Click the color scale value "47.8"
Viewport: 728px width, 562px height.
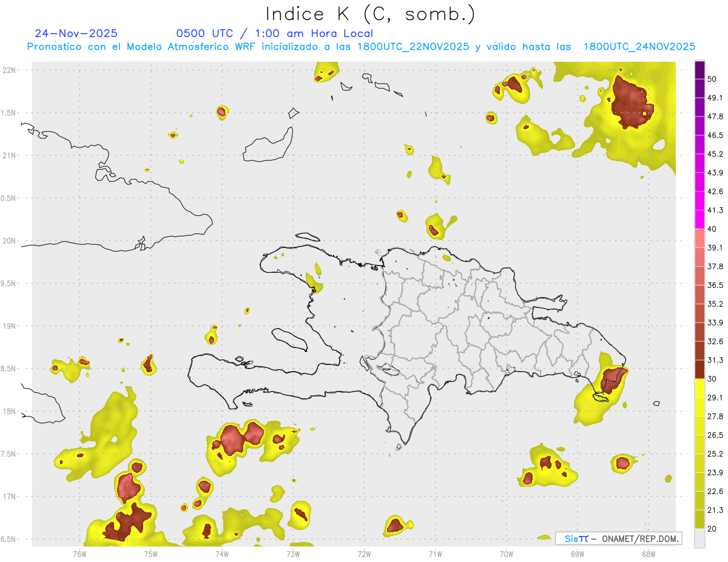pyautogui.click(x=715, y=116)
